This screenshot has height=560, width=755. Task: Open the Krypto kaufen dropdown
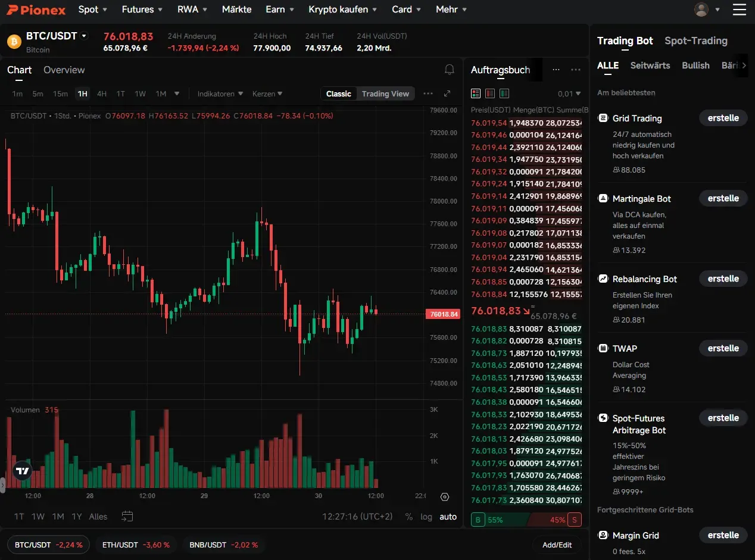pos(342,10)
